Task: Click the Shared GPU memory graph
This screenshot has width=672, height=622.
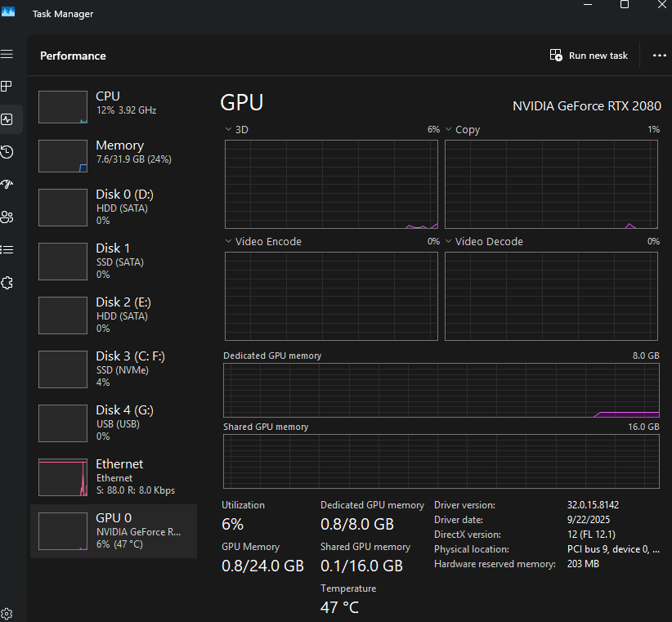Action: 441,461
